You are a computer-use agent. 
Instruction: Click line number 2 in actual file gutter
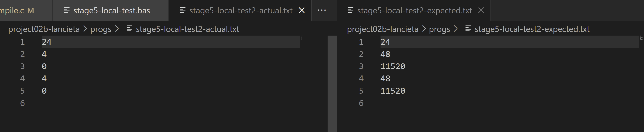point(23,54)
